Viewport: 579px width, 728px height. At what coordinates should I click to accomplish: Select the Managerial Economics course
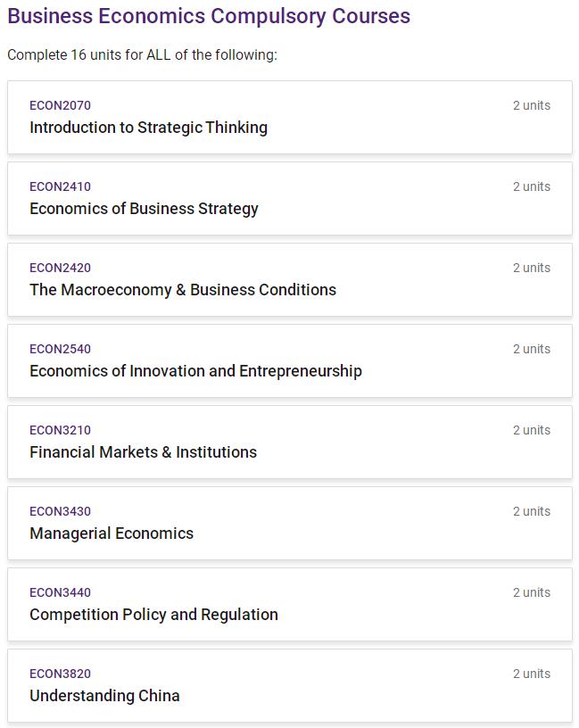tap(112, 534)
